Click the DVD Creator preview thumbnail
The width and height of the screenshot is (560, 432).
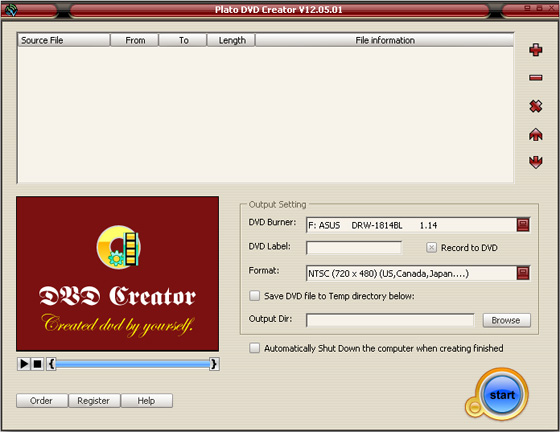tap(118, 273)
